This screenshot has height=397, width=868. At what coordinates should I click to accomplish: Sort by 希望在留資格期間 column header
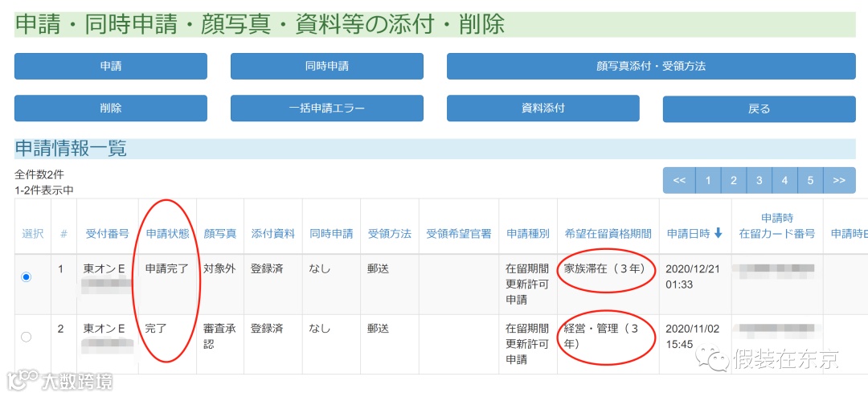click(x=608, y=234)
